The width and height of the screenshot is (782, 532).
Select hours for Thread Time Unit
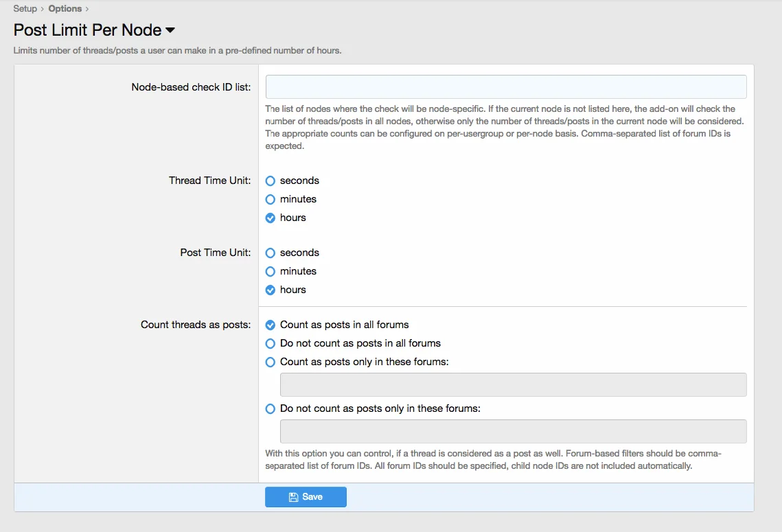click(271, 218)
